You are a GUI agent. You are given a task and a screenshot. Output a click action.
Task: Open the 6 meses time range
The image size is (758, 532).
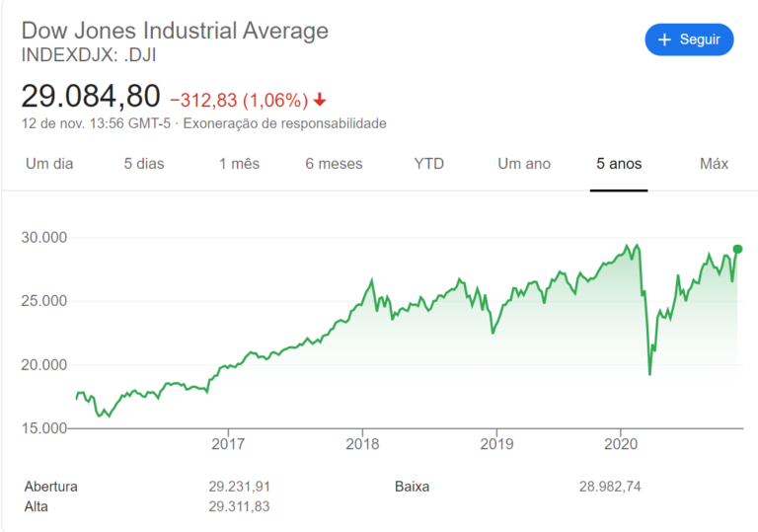click(x=334, y=164)
